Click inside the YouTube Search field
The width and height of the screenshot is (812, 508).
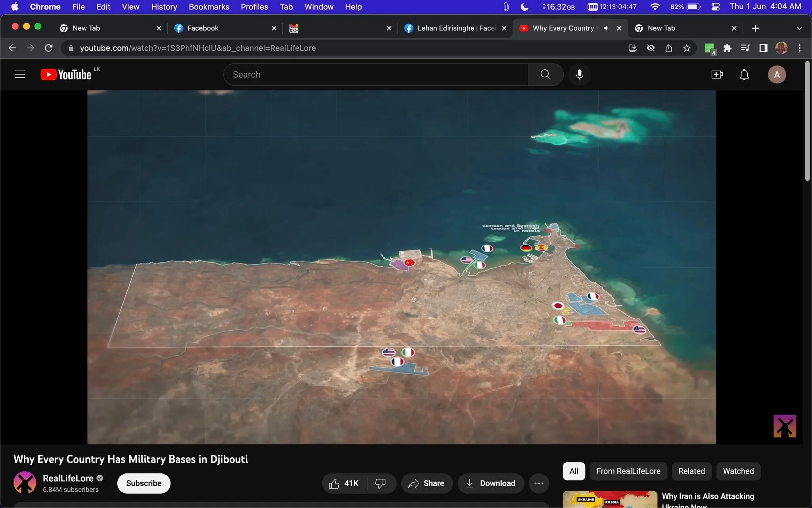376,75
